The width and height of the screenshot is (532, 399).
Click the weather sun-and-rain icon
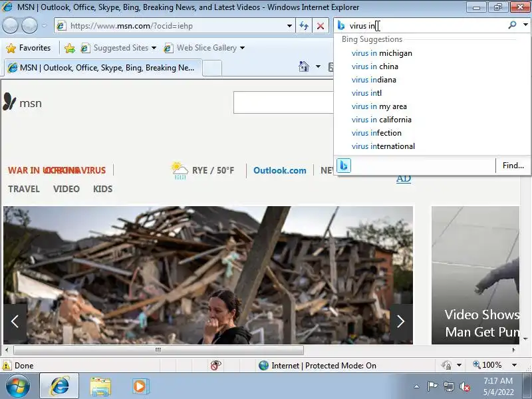tap(180, 170)
